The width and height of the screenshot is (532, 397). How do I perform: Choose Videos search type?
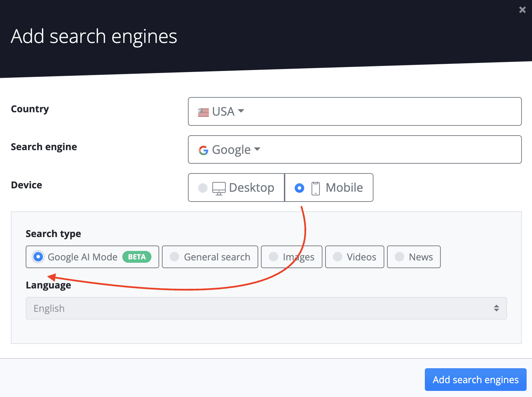[x=355, y=257]
